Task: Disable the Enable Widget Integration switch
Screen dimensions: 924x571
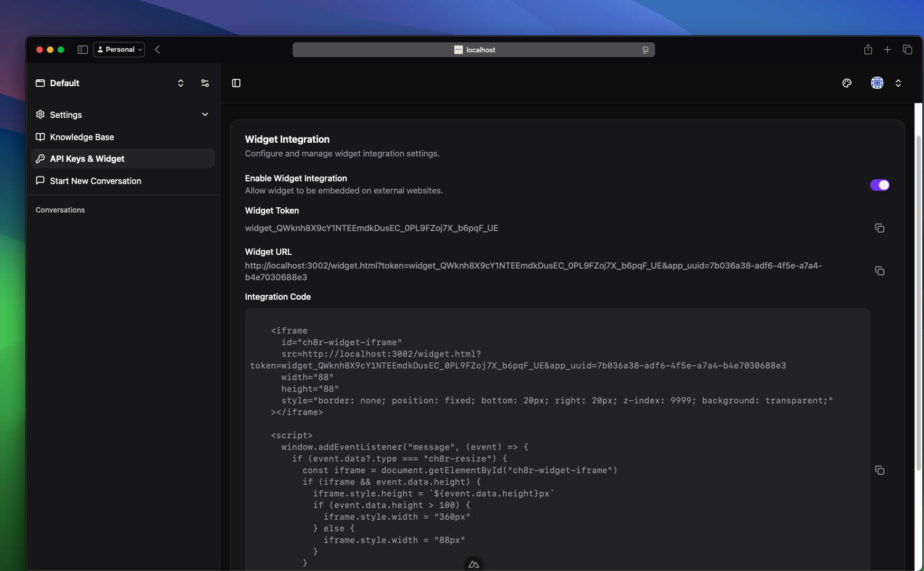Action: 880,185
